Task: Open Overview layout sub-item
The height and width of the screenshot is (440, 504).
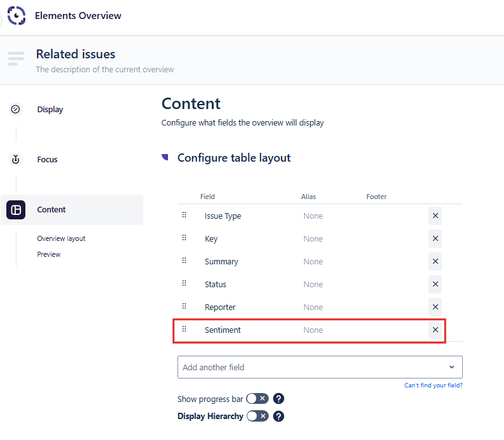Action: tap(61, 238)
